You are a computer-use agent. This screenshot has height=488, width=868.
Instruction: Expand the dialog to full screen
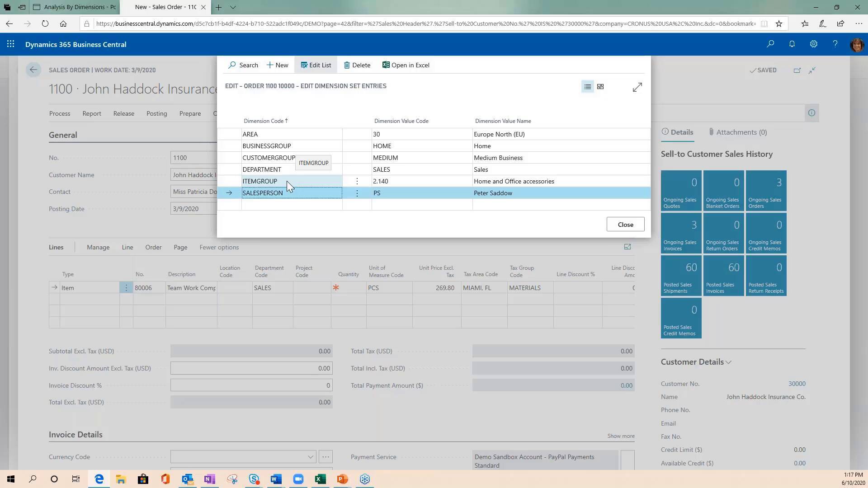point(637,87)
